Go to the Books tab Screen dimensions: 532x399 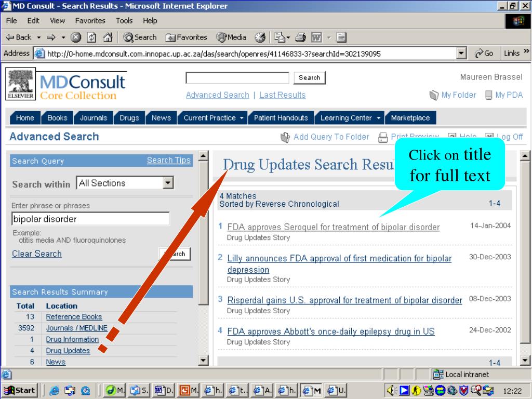(57, 118)
